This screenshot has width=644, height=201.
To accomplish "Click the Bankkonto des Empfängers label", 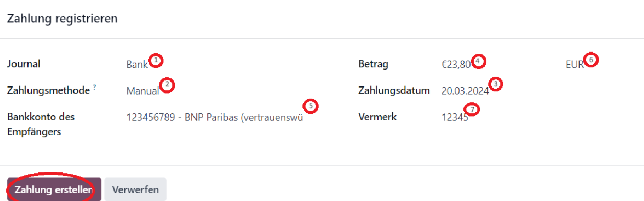I will tap(41, 124).
